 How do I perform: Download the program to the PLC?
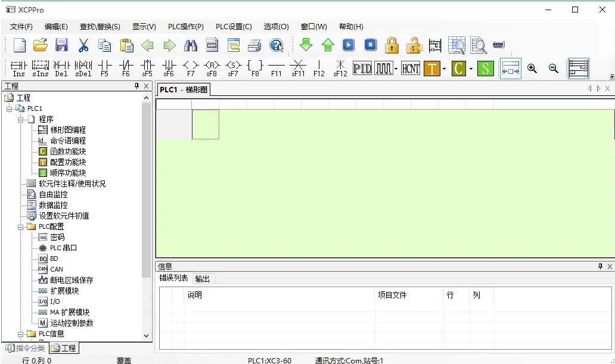pos(306,45)
